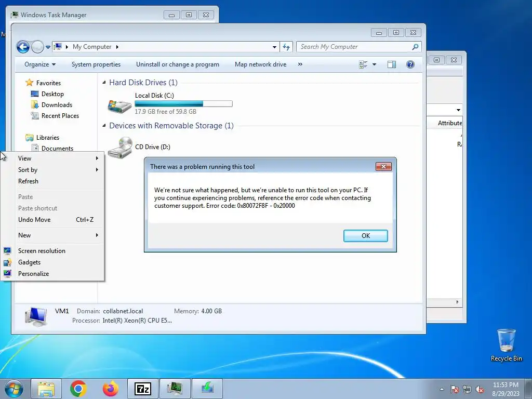The image size is (532, 399).
Task: Click My Computer breadcrumb in address bar
Action: point(92,47)
